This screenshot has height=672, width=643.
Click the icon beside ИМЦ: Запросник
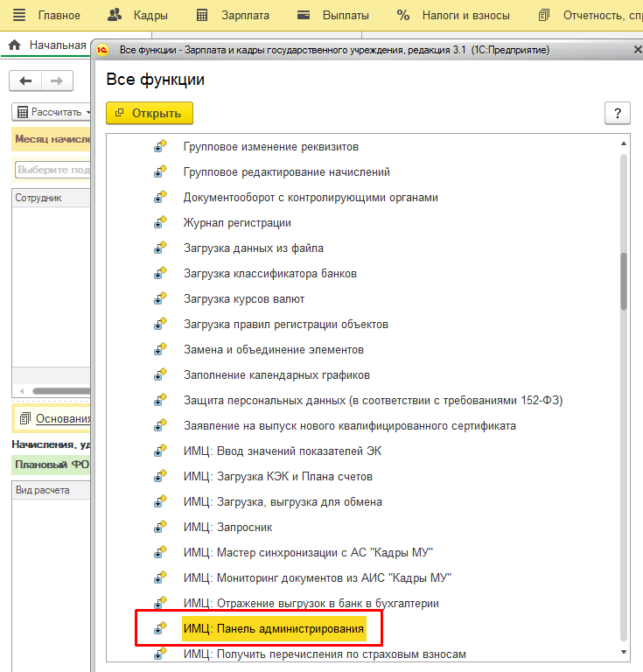pyautogui.click(x=160, y=528)
